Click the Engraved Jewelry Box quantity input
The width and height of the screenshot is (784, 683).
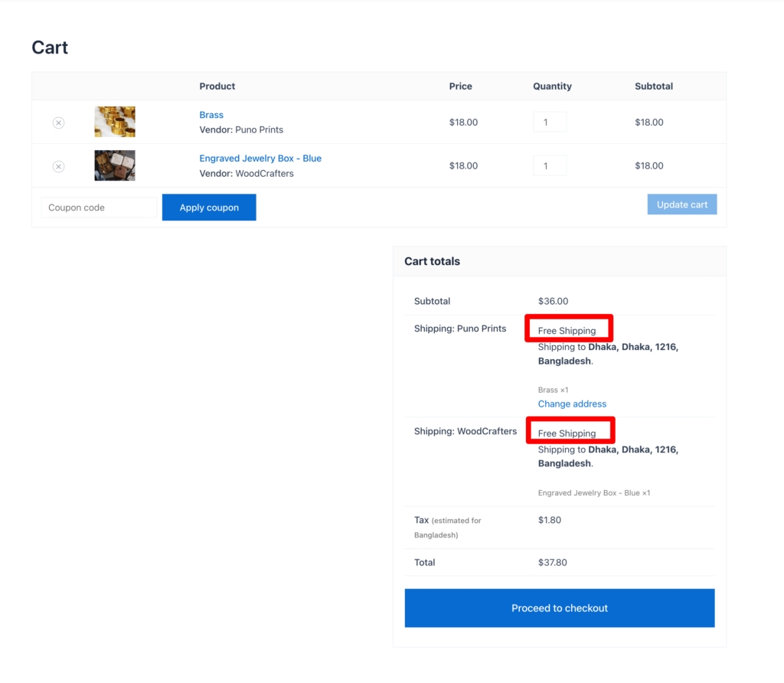pyautogui.click(x=550, y=165)
